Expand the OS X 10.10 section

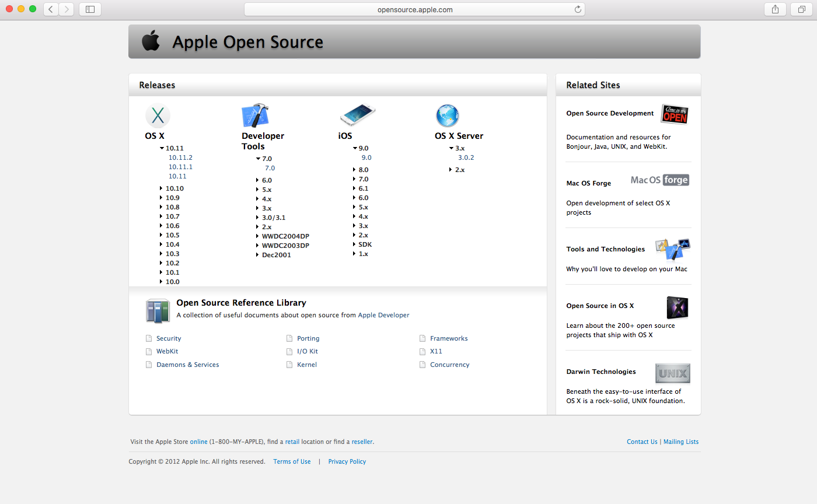161,188
